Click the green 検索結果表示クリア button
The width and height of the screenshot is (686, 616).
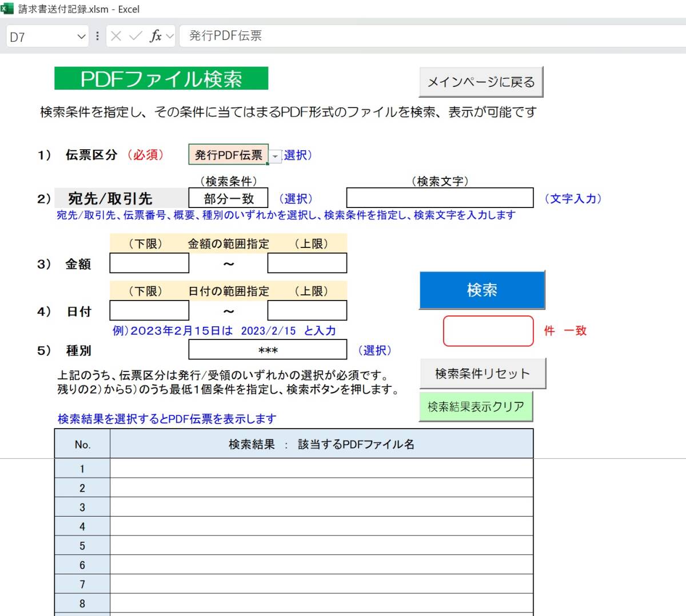pyautogui.click(x=476, y=406)
